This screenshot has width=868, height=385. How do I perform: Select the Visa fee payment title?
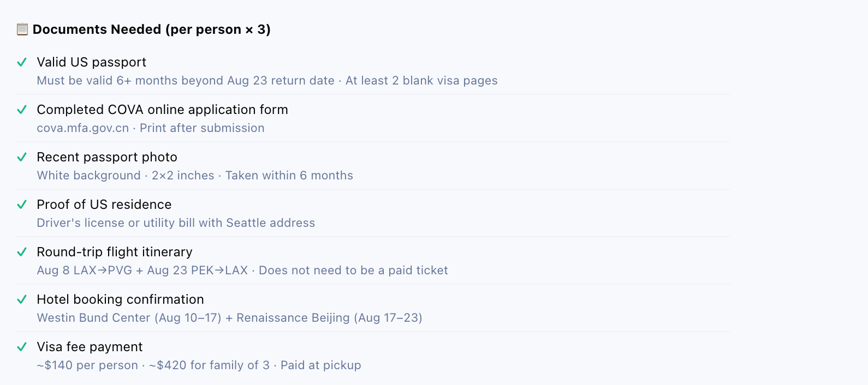click(x=90, y=347)
